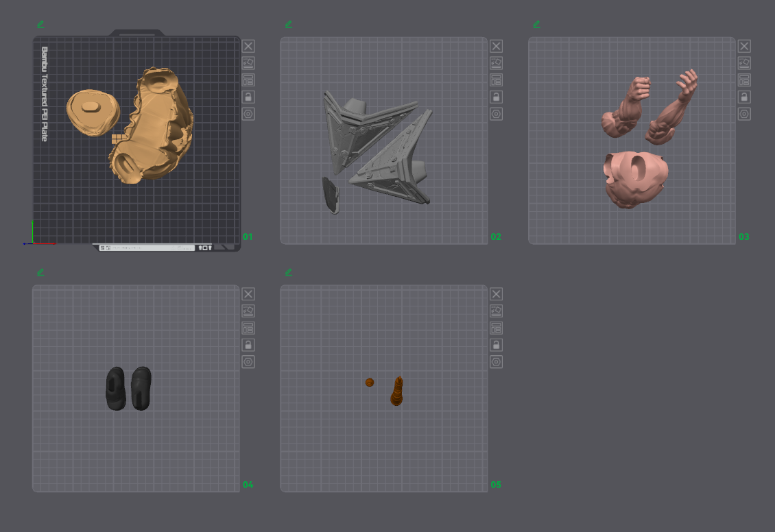Click the plate number label 03
775x532 pixels.
pos(744,237)
